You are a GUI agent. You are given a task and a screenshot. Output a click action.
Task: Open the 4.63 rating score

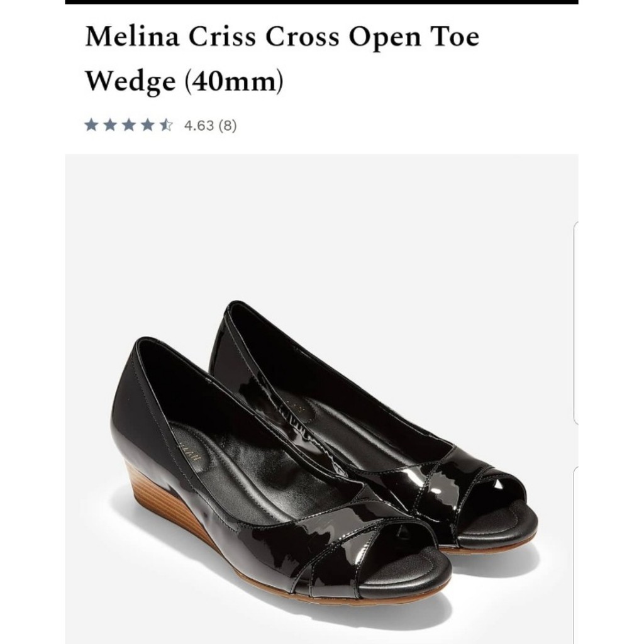point(199,126)
